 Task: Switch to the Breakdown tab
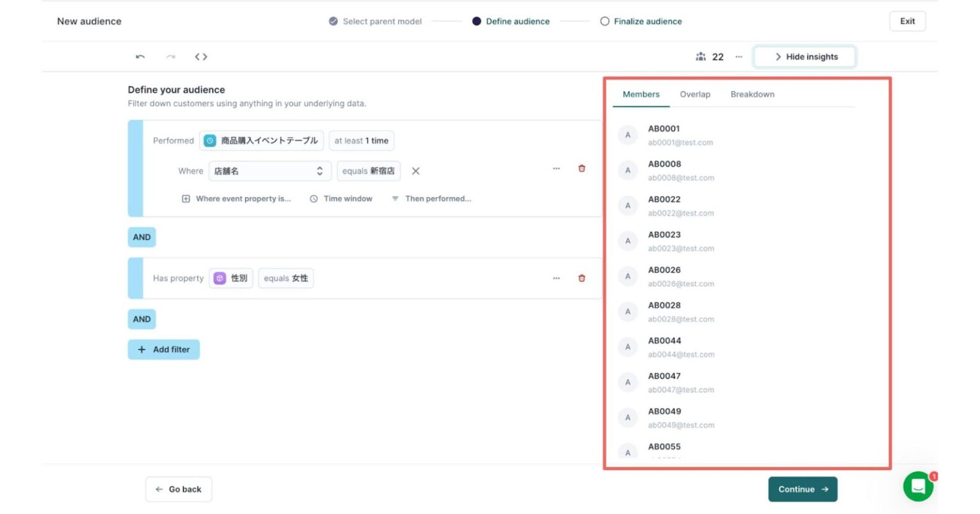[x=753, y=94]
